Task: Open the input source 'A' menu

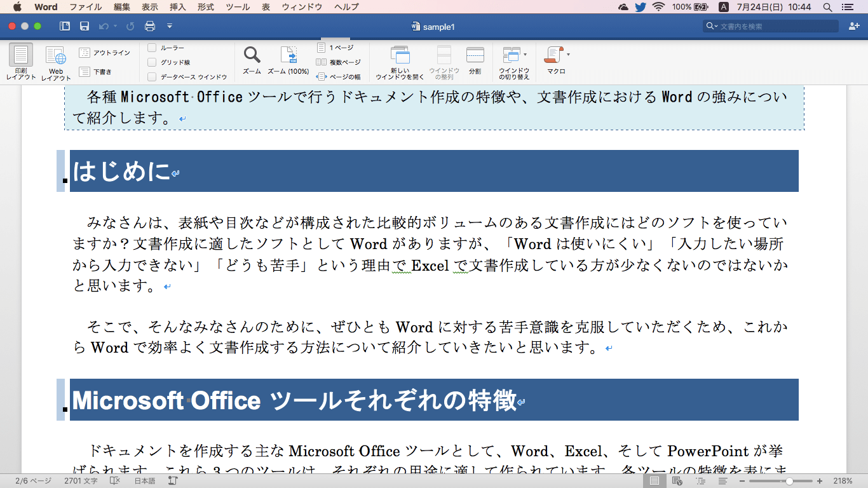Action: [723, 7]
